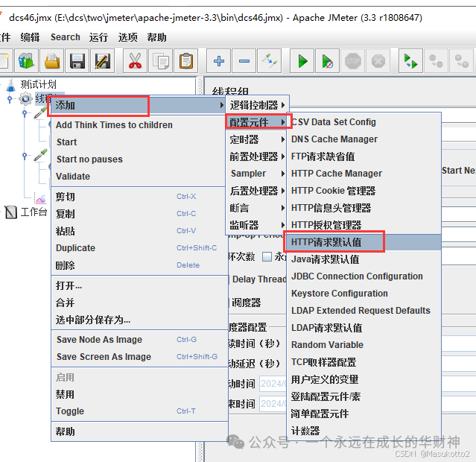This screenshot has height=462, width=476.
Task: Open the 选项 menu
Action: pos(127,37)
